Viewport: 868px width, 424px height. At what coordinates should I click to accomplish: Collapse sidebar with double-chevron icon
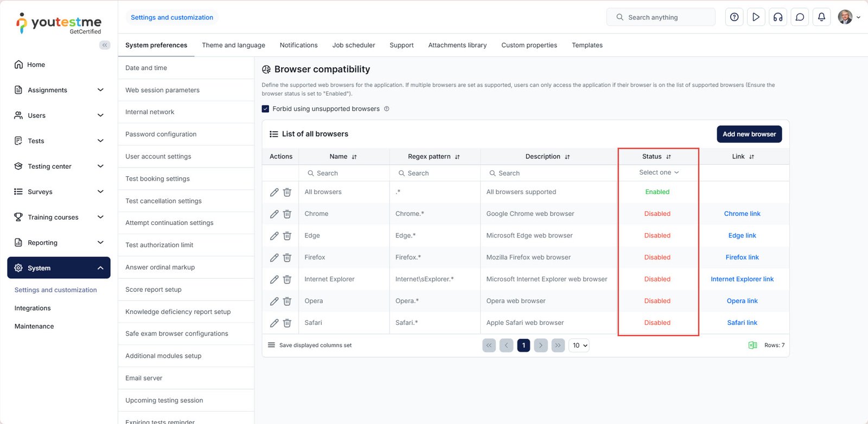pyautogui.click(x=105, y=45)
